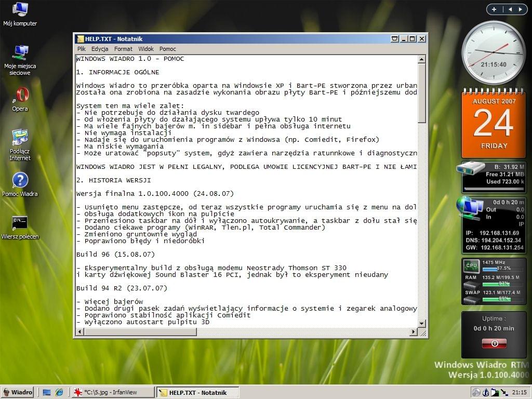The width and height of the screenshot is (532, 399).
Task: Click the SWAP memory icon in gadget
Action: pos(471,300)
